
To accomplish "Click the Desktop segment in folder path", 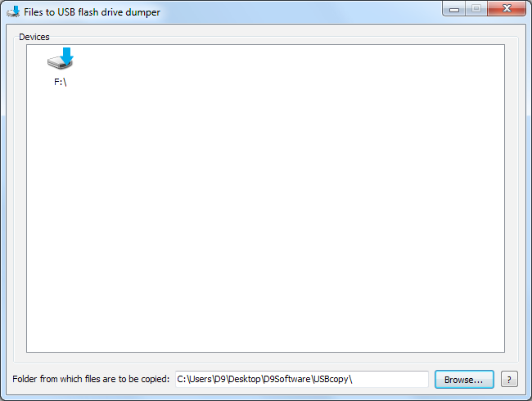I will coord(244,379).
